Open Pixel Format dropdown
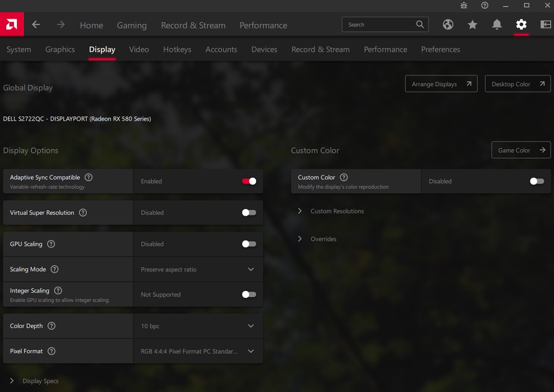This screenshot has width=554, height=392. tap(199, 351)
